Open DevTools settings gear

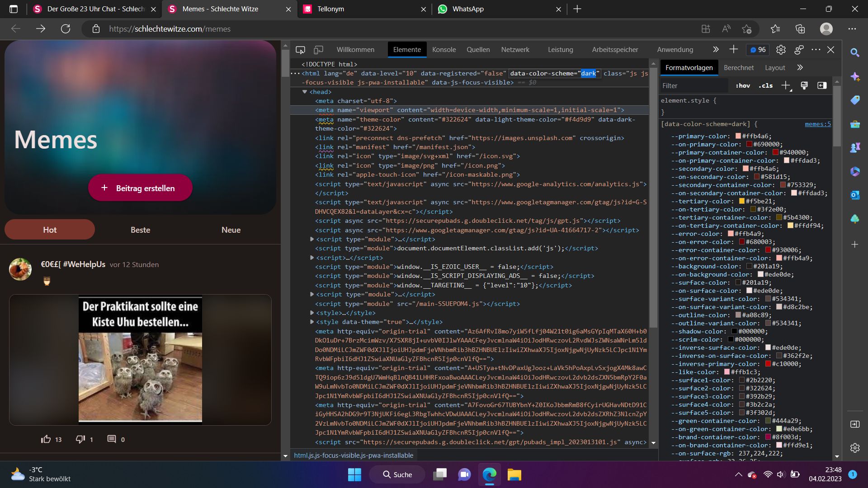click(781, 50)
